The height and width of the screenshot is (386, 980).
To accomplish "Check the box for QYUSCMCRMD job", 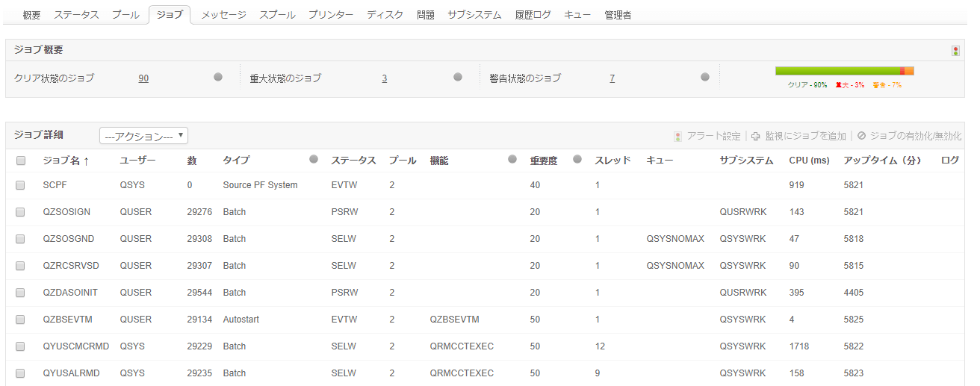I will pos(21,346).
